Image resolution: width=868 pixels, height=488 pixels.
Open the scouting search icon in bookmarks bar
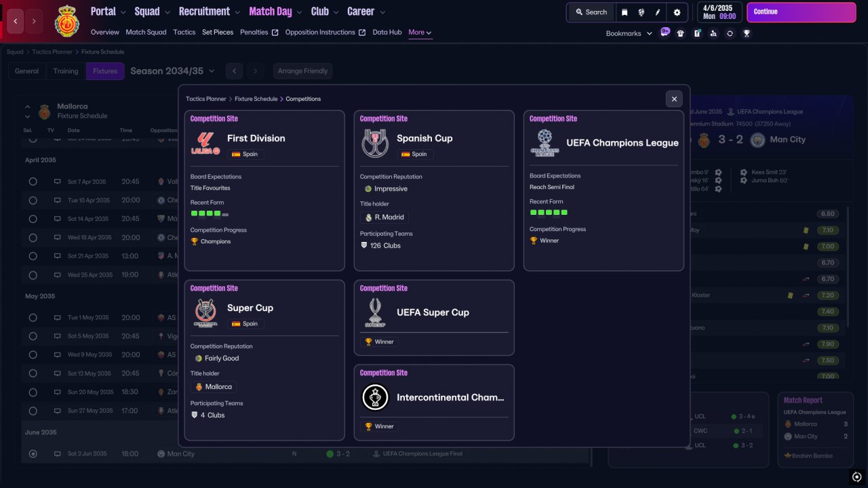713,33
